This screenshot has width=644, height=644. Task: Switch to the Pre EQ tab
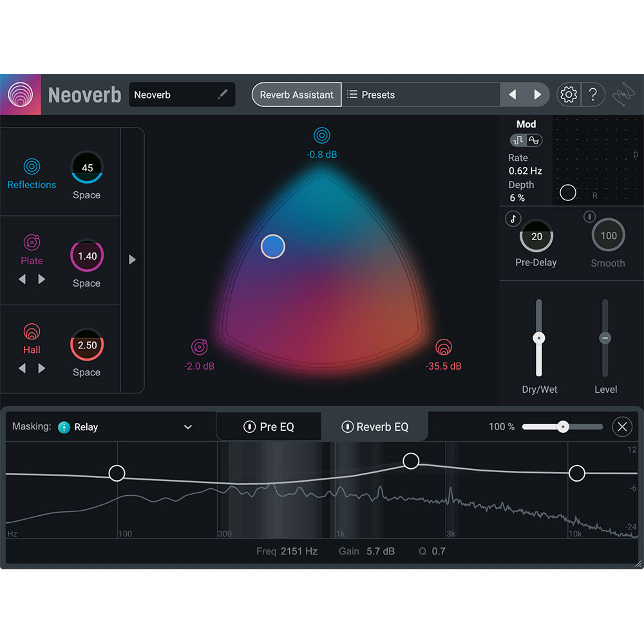pyautogui.click(x=269, y=426)
